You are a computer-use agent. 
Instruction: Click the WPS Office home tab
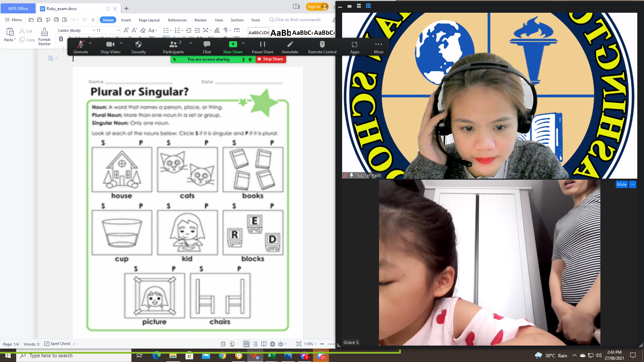[x=18, y=8]
